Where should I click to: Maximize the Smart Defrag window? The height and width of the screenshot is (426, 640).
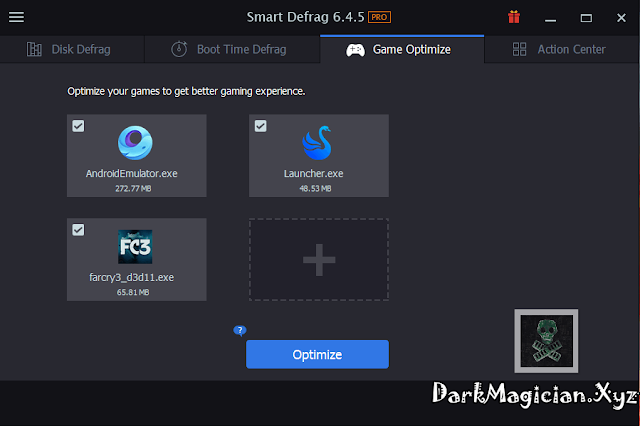(x=586, y=18)
